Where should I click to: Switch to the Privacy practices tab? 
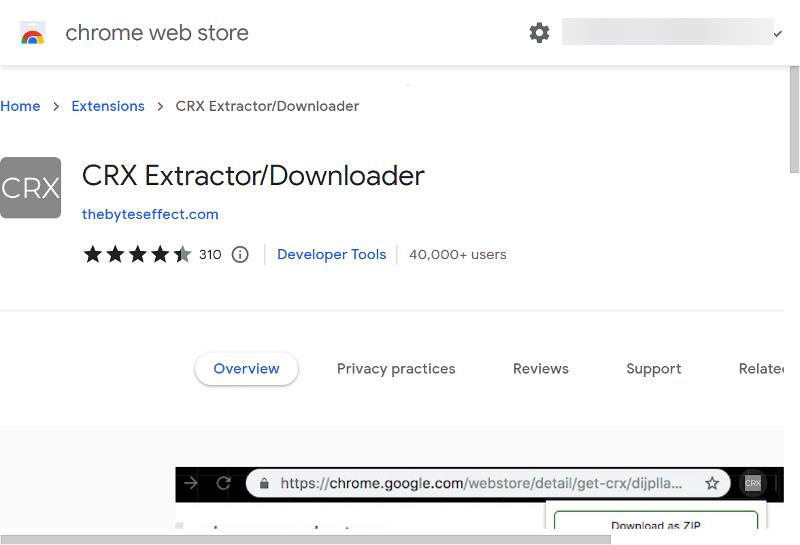(x=396, y=369)
